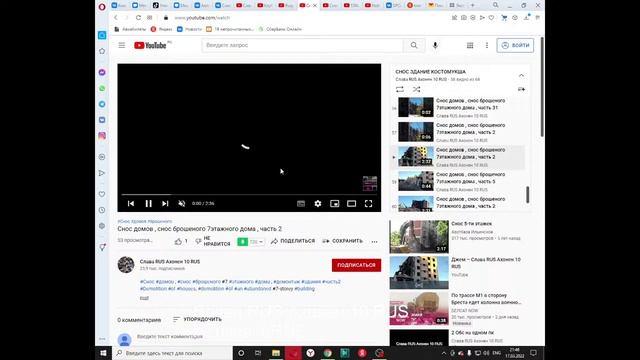Open YouTube settings three-dot menu

487,45
